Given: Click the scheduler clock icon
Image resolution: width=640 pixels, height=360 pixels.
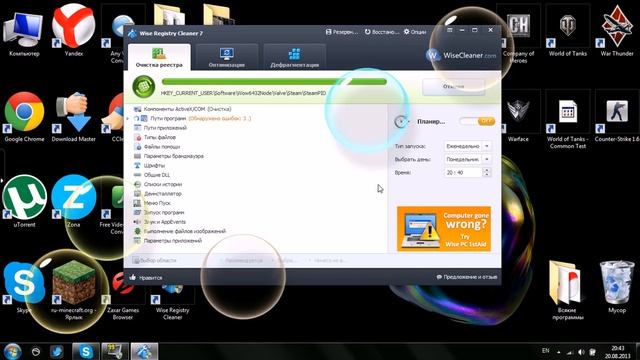Looking at the screenshot, I should point(402,121).
